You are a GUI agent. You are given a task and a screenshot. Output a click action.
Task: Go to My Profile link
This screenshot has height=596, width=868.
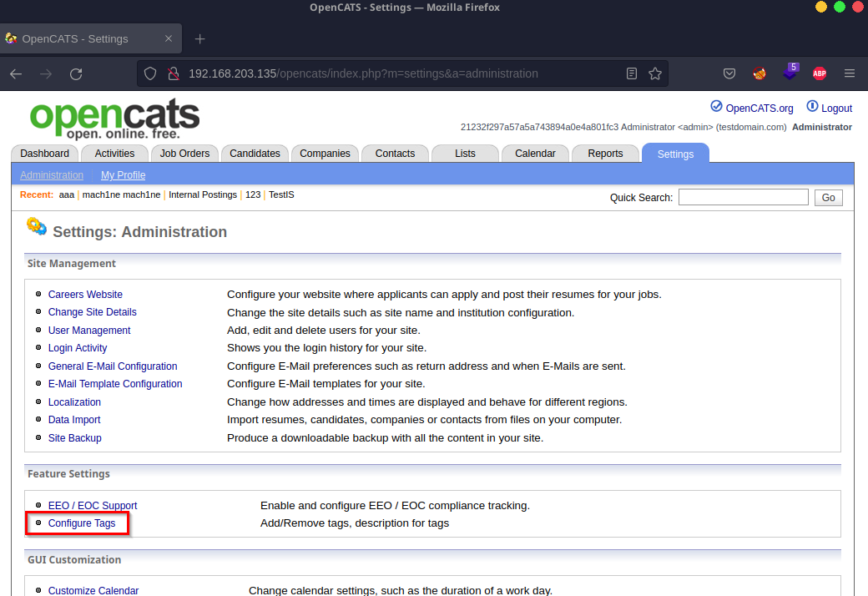[123, 175]
